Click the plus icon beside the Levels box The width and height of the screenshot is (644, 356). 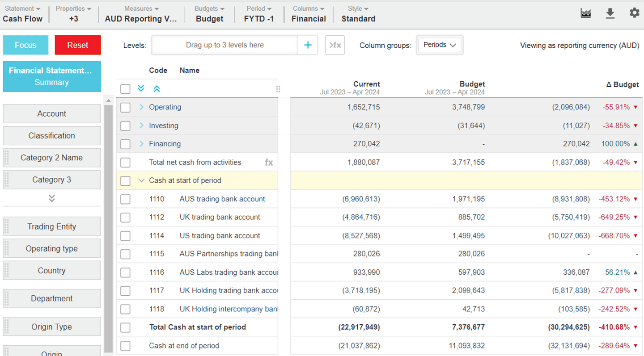click(308, 45)
